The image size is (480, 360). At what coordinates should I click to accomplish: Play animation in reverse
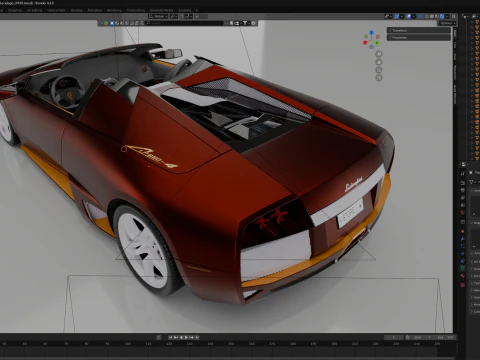pos(181,337)
